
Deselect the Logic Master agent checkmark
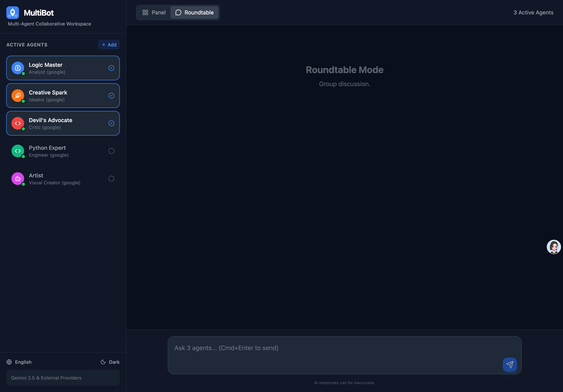111,68
